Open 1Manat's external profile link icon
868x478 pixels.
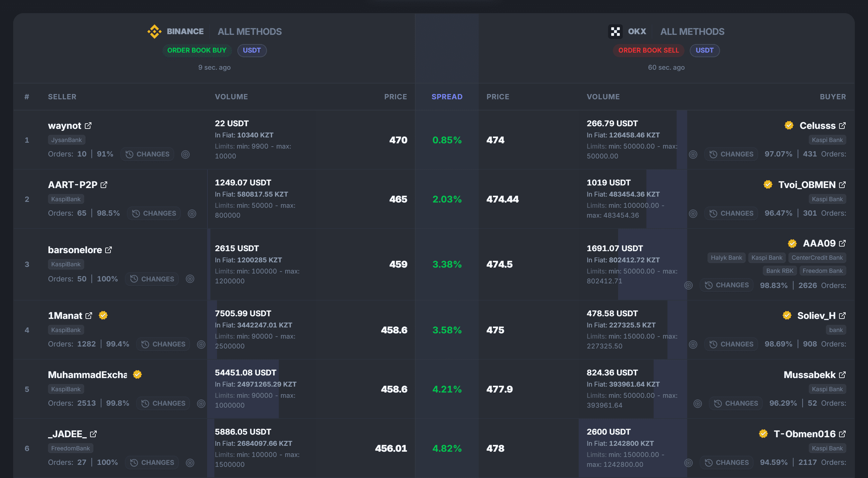[89, 316]
